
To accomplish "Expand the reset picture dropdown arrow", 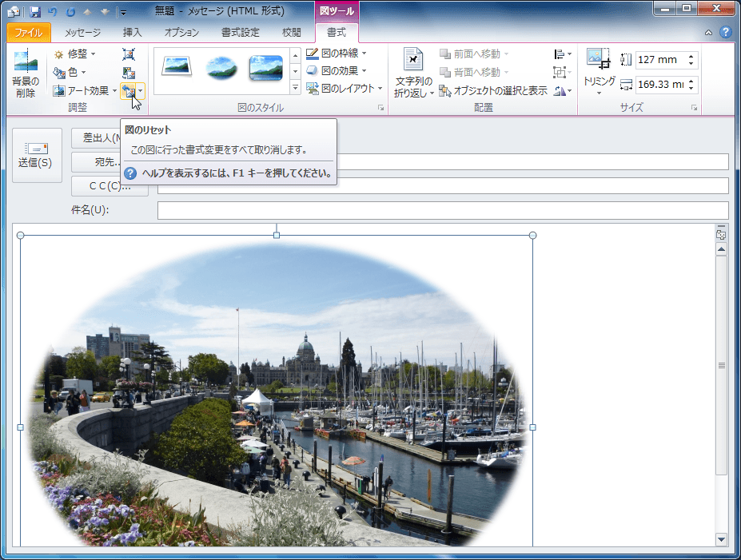I will pyautogui.click(x=141, y=90).
